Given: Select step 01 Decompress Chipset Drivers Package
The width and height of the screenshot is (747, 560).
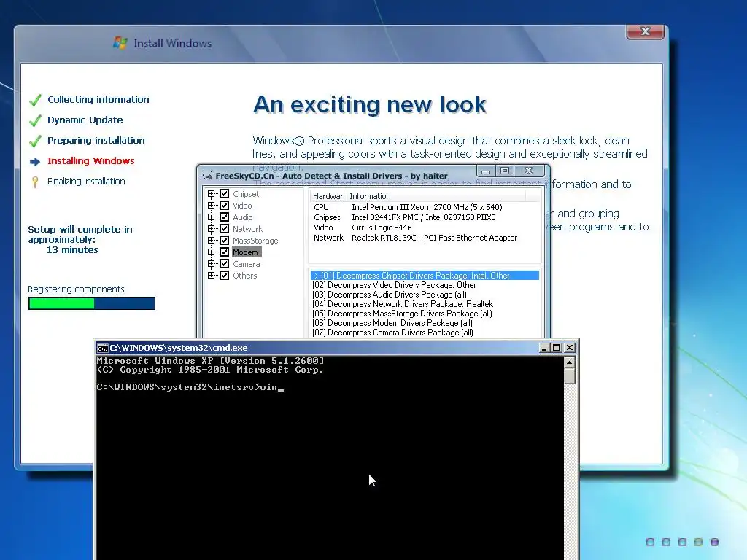Looking at the screenshot, I should click(425, 276).
